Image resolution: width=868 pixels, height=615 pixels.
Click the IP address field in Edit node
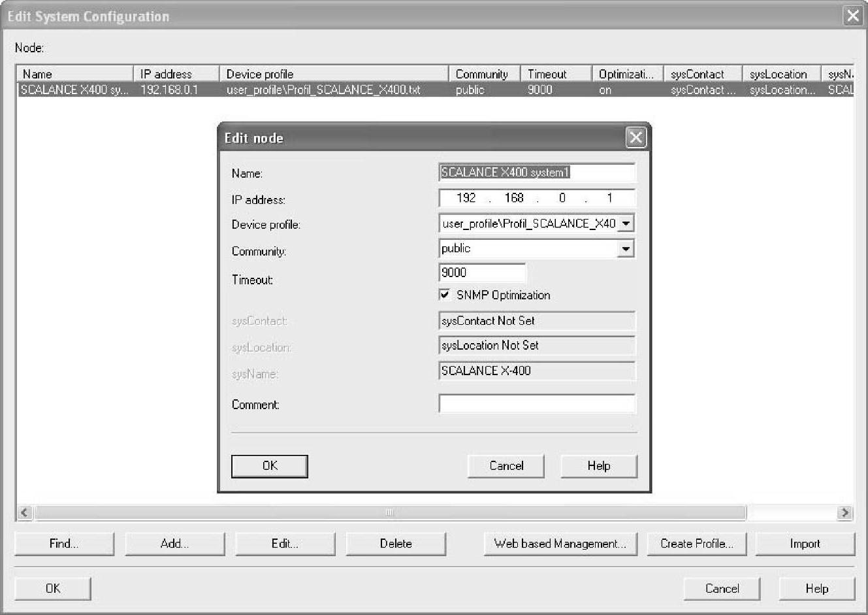point(537,198)
